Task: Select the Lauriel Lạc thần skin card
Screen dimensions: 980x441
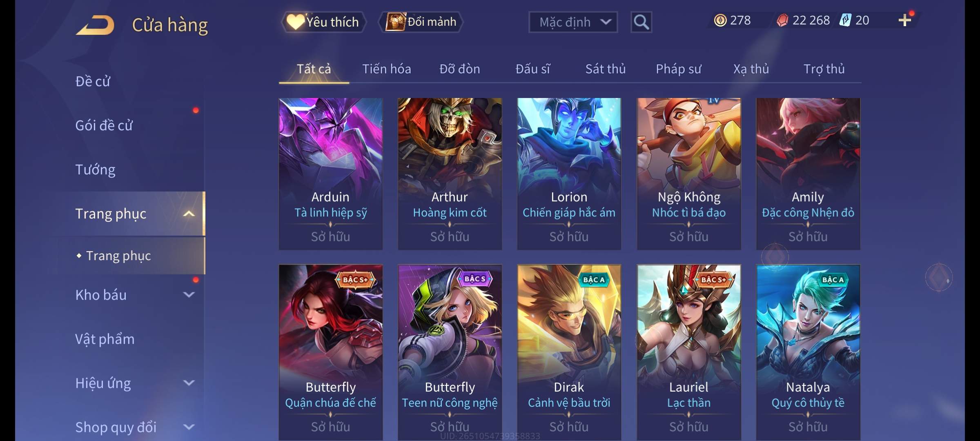Action: (x=689, y=352)
